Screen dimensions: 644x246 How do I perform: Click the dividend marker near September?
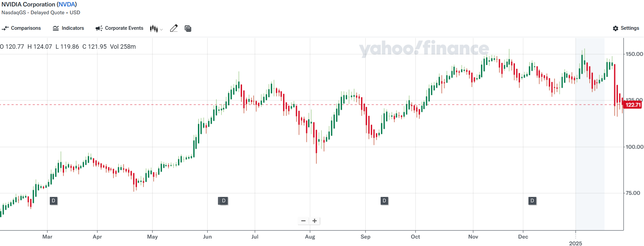click(x=384, y=201)
